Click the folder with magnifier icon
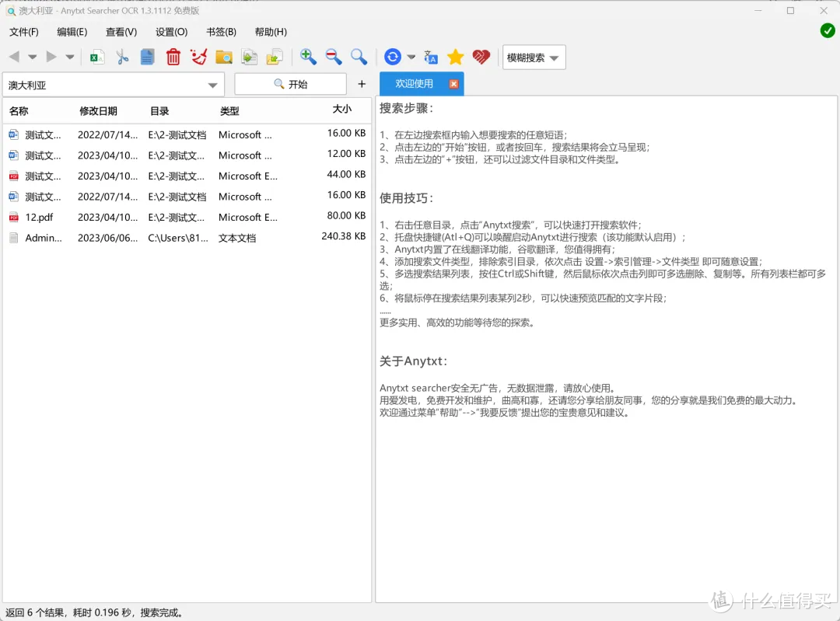The width and height of the screenshot is (840, 621). (224, 57)
